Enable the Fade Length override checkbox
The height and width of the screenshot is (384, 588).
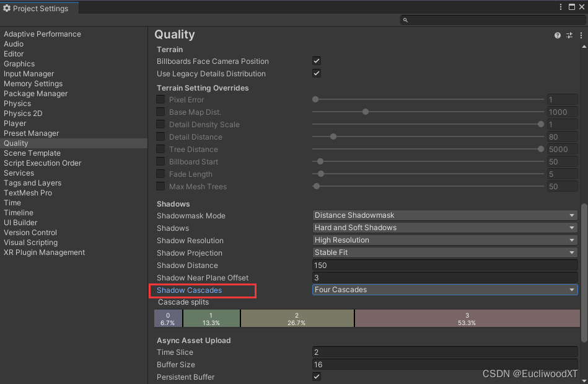point(160,174)
